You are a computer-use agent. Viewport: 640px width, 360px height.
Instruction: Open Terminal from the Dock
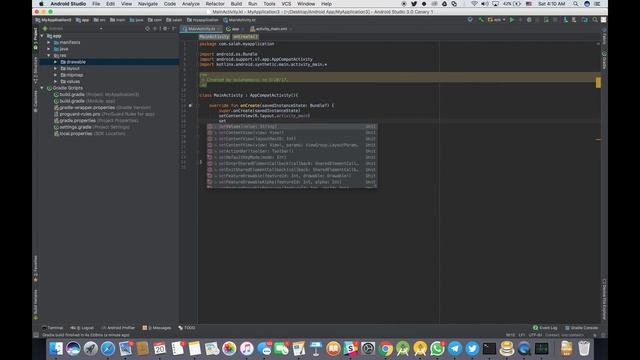489,349
